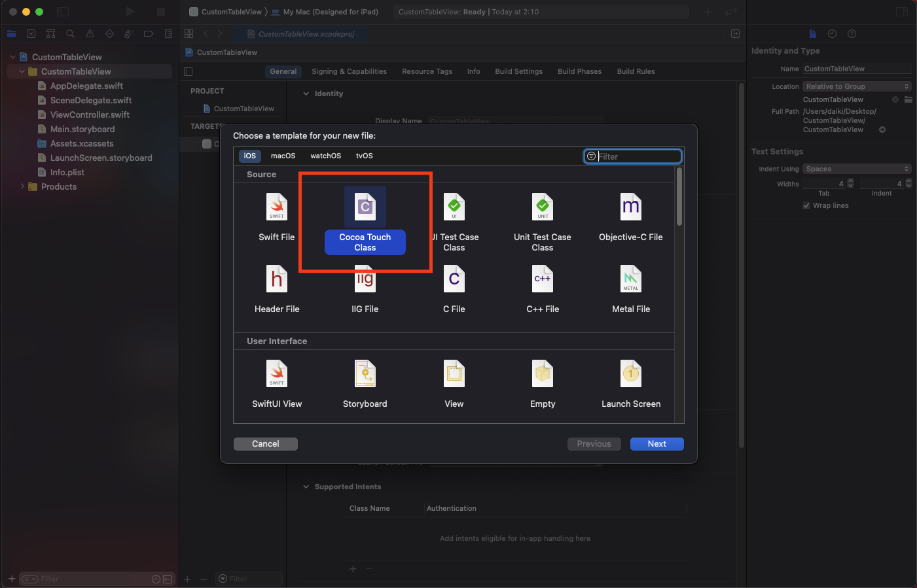This screenshot has width=917, height=588.
Task: Show the quick help inspector icon
Action: coord(852,33)
